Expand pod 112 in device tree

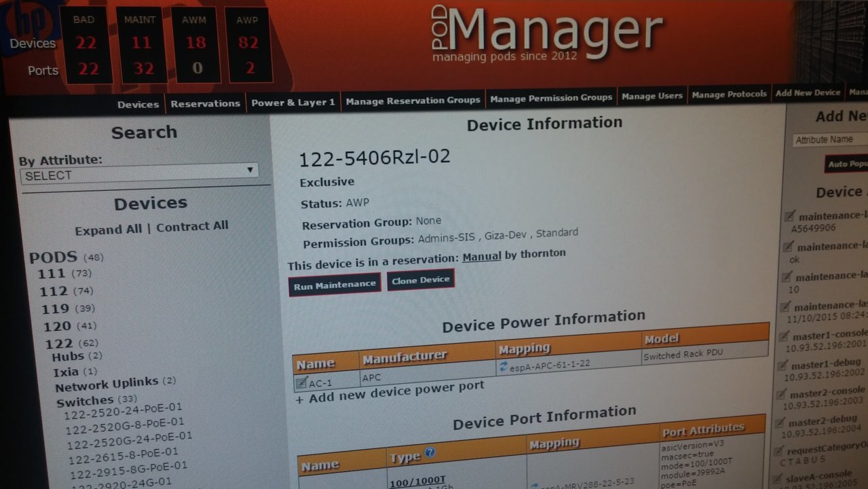[x=54, y=291]
